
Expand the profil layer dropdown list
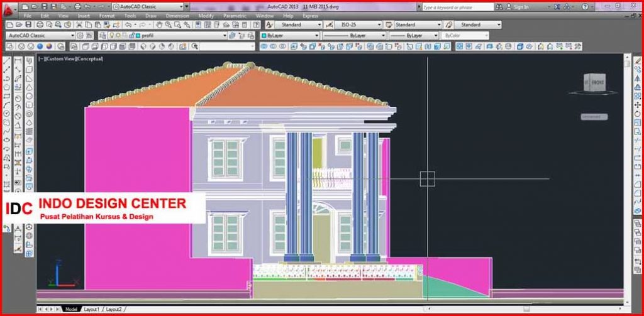click(225, 36)
